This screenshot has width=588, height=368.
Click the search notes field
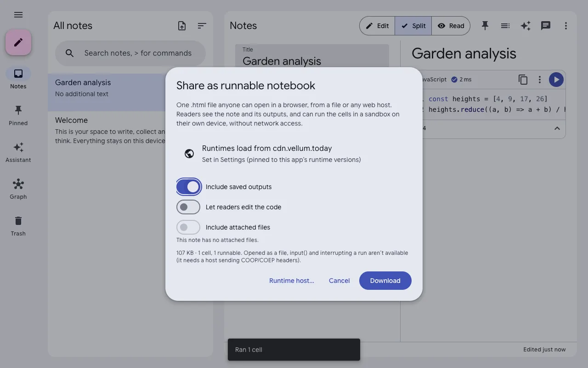130,53
